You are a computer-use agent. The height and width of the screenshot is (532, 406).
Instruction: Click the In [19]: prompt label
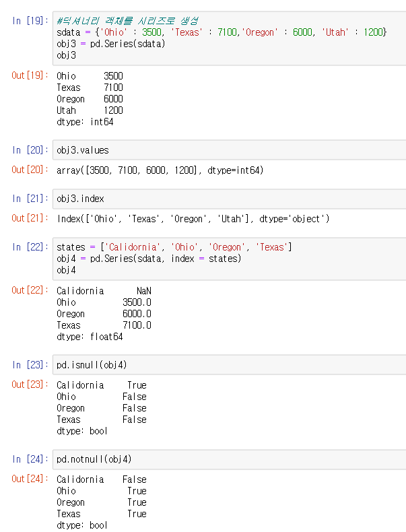click(30, 21)
